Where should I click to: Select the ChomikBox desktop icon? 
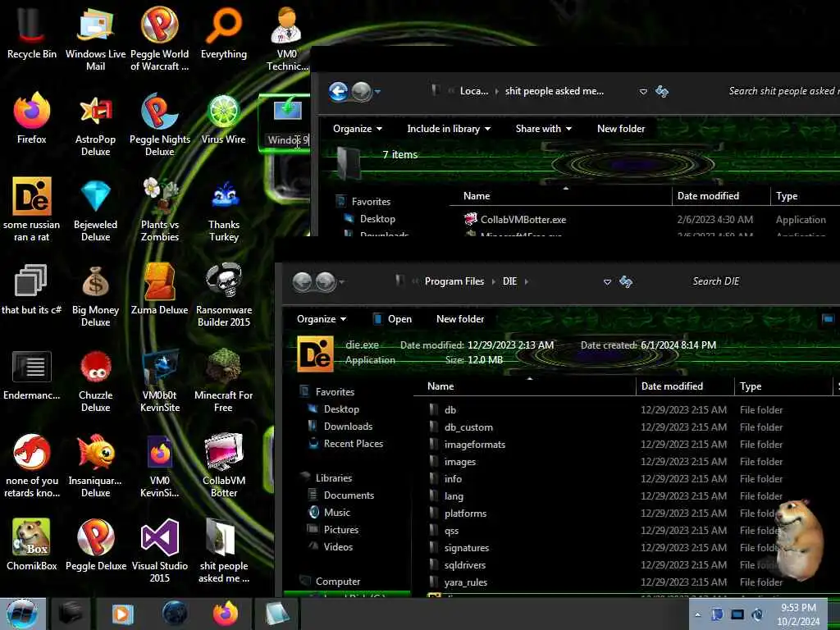click(x=32, y=544)
